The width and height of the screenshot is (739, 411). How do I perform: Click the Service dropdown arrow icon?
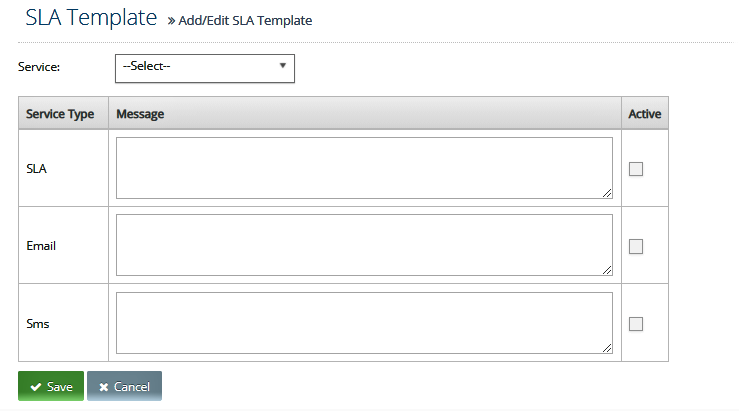tap(283, 66)
